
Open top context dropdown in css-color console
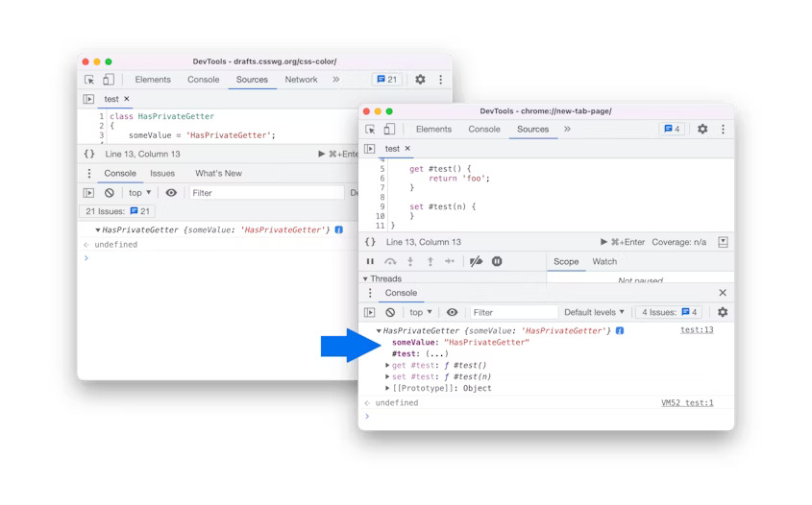click(140, 193)
